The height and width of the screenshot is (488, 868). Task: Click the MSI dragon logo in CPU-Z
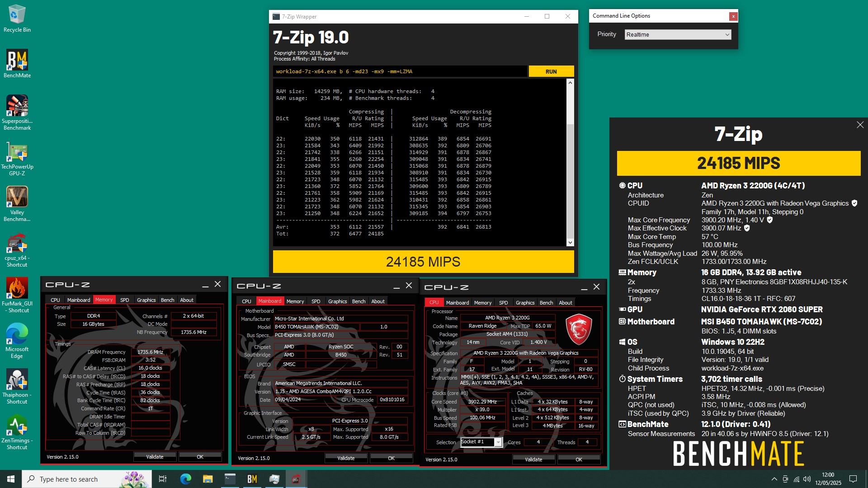579,329
